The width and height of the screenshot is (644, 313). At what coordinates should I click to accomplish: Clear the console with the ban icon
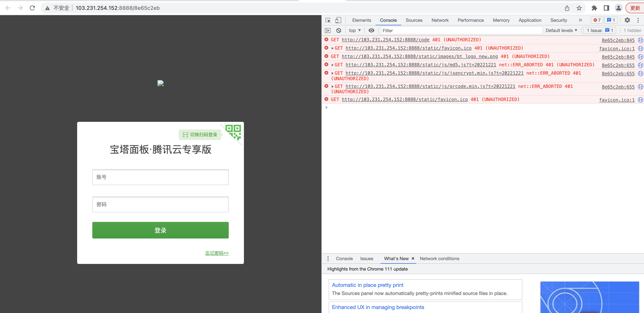click(338, 31)
